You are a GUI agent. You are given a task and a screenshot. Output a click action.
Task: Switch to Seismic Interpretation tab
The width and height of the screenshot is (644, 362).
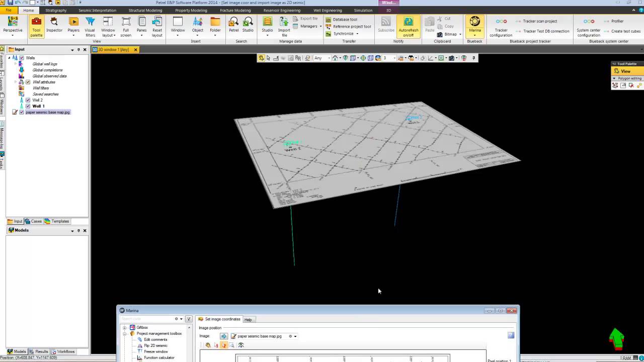[97, 10]
